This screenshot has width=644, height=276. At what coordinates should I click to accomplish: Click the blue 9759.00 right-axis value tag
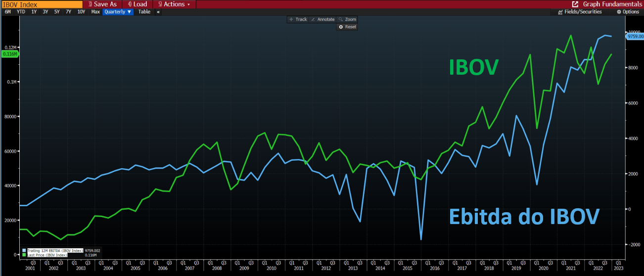634,36
